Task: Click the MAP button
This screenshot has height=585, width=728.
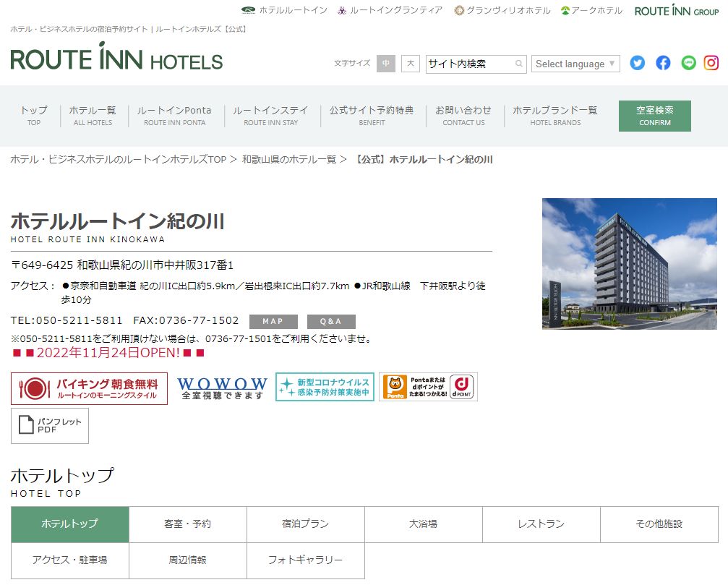Action: (x=273, y=321)
